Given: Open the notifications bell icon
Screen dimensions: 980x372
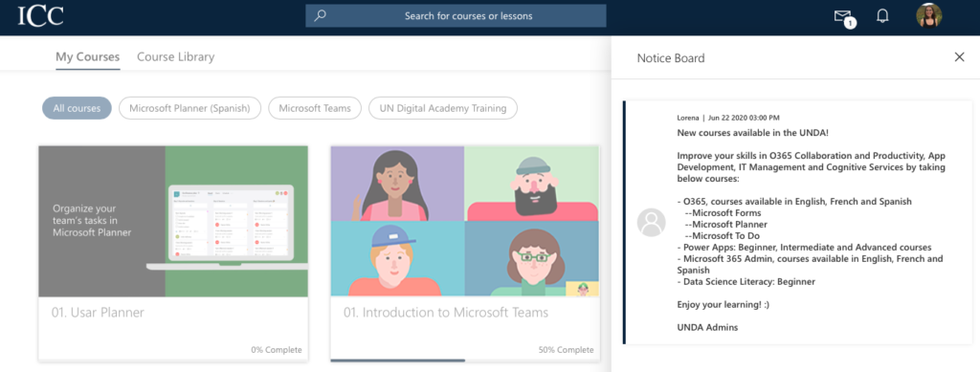Looking at the screenshot, I should pyautogui.click(x=882, y=16).
